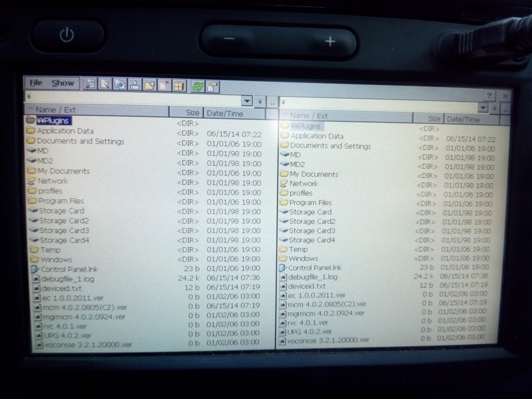Sort left panel by Name / Ext header
The width and height of the screenshot is (532, 399).
coord(96,110)
